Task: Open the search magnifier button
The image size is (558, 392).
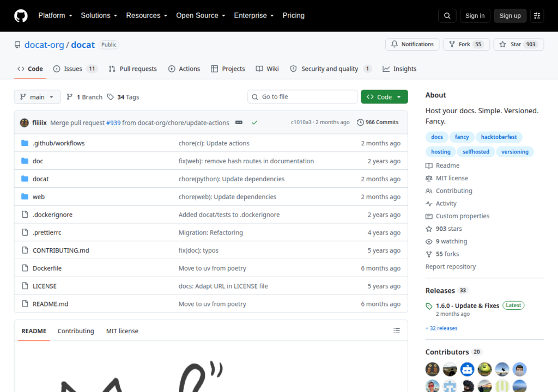Action: point(447,16)
